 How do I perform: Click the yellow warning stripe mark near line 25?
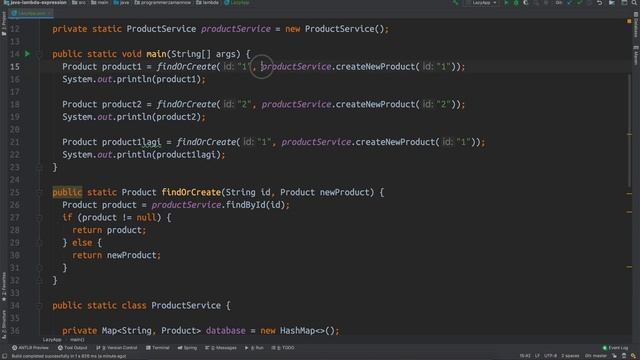[629, 194]
